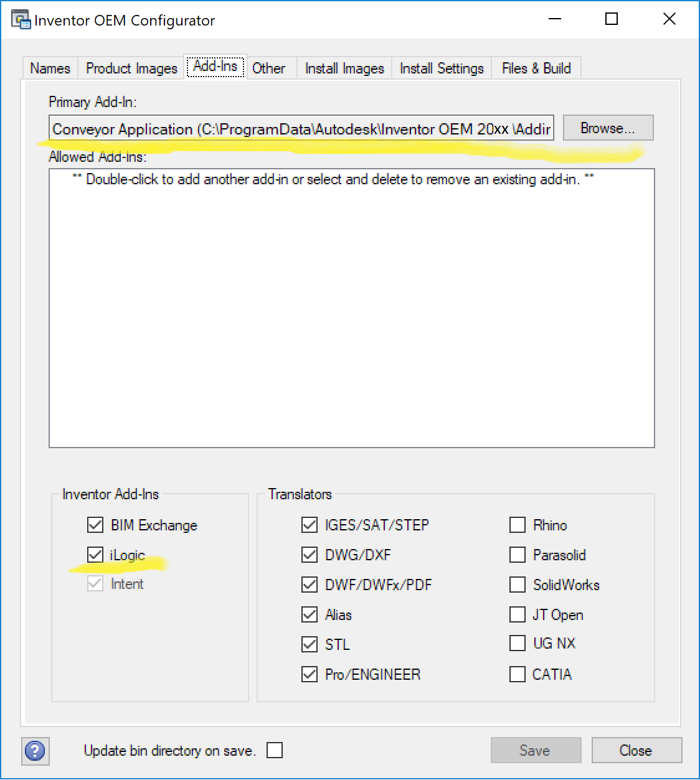Click the Save button
Viewport: 700px width, 780px height.
[536, 751]
